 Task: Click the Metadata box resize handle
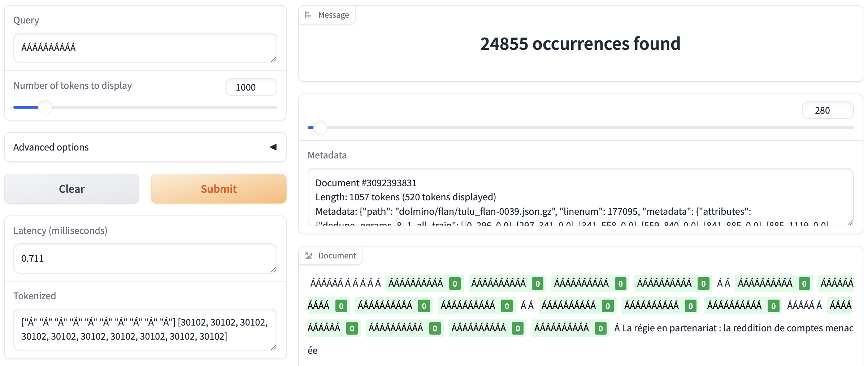coord(850,223)
